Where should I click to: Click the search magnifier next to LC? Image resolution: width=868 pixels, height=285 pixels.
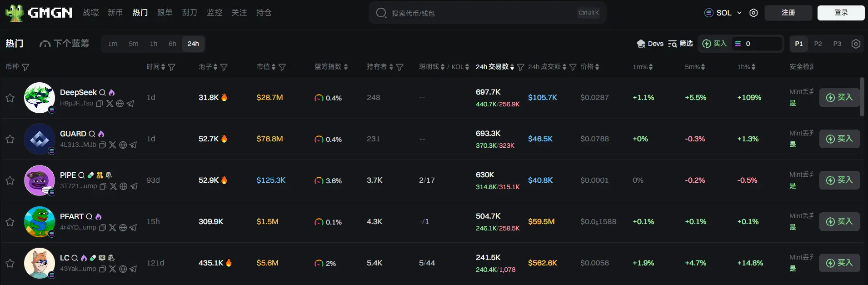pyautogui.click(x=75, y=258)
